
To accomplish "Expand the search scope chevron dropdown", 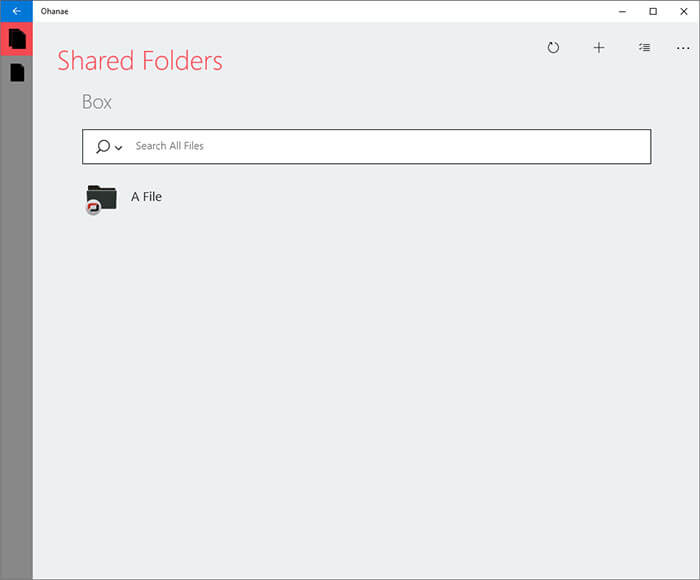I will [x=118, y=147].
